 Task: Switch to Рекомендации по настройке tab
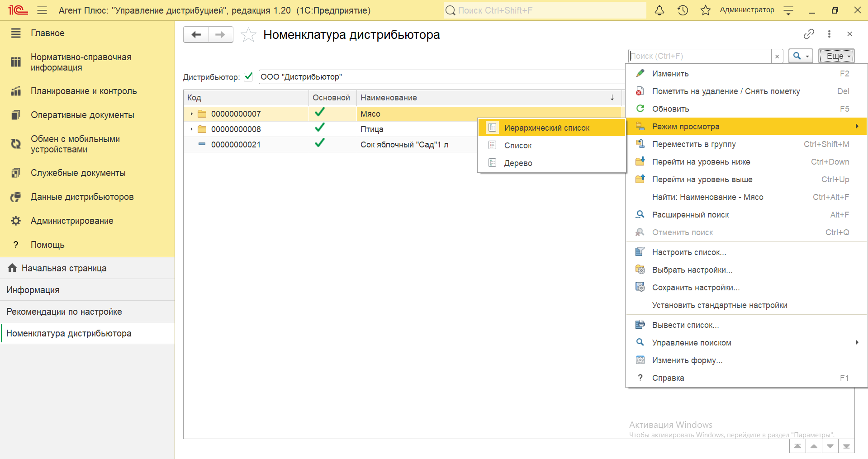point(87,312)
